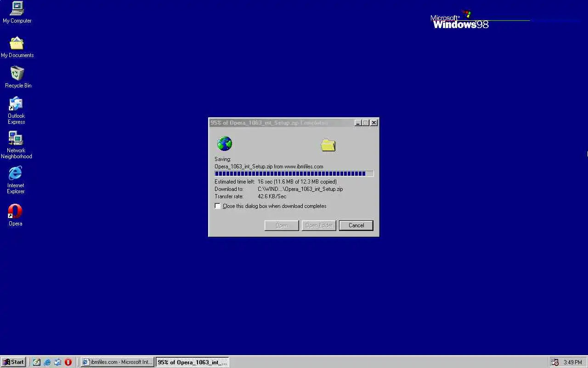Minimize the download dialog window
Viewport: 588px width, 368px height.
tap(358, 123)
